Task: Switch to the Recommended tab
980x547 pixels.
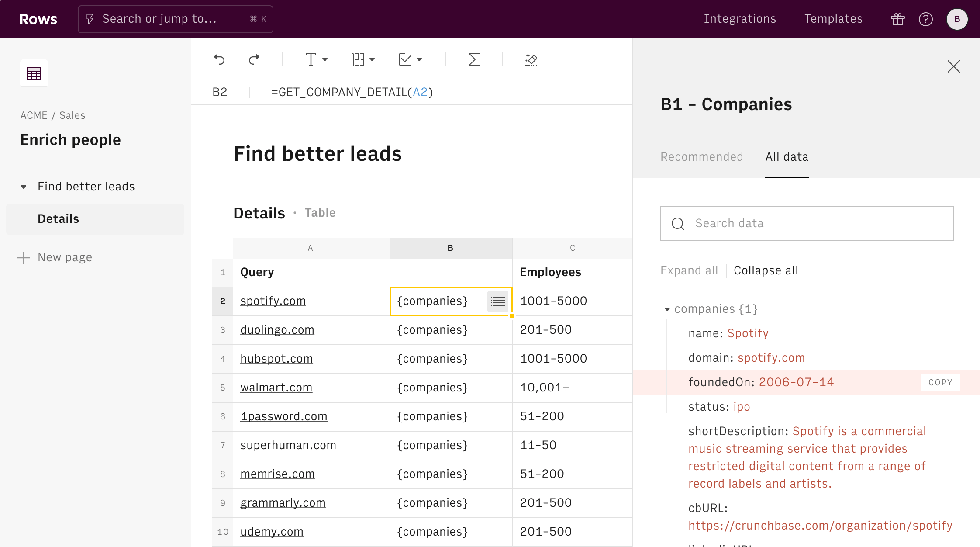Action: pos(701,157)
